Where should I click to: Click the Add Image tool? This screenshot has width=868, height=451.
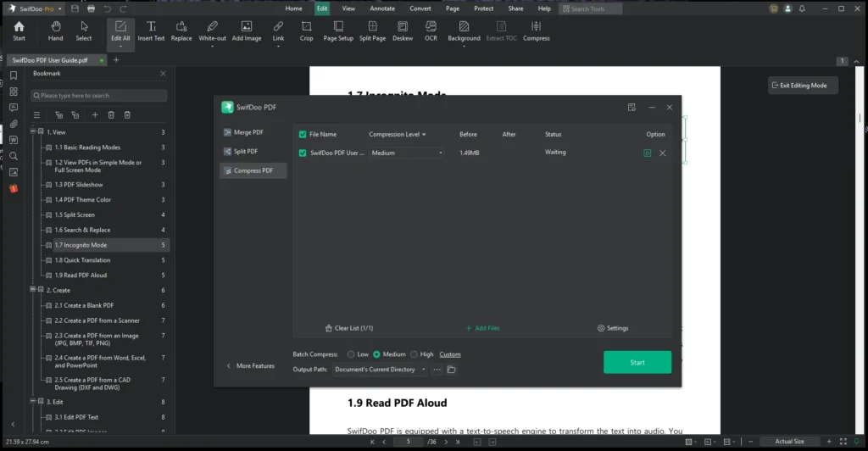[247, 31]
